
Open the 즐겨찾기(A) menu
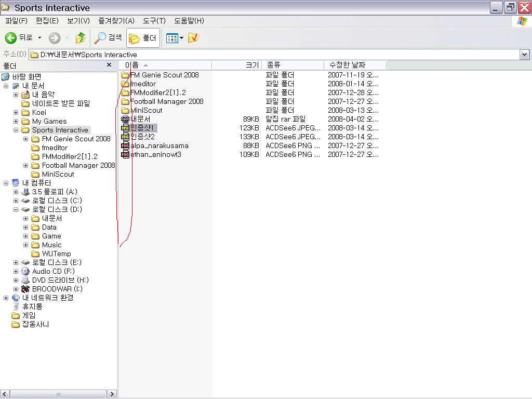pos(116,21)
